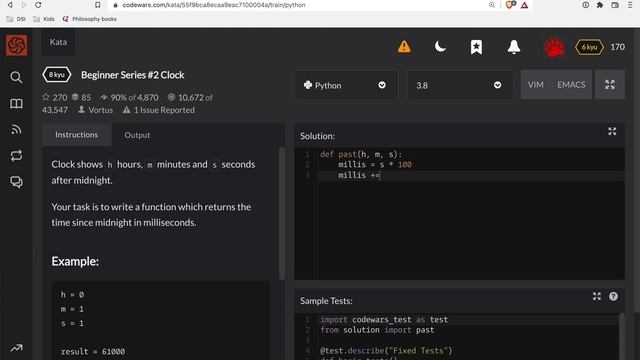
Task: Open the discussions chat sidebar icon
Action: tap(16, 182)
